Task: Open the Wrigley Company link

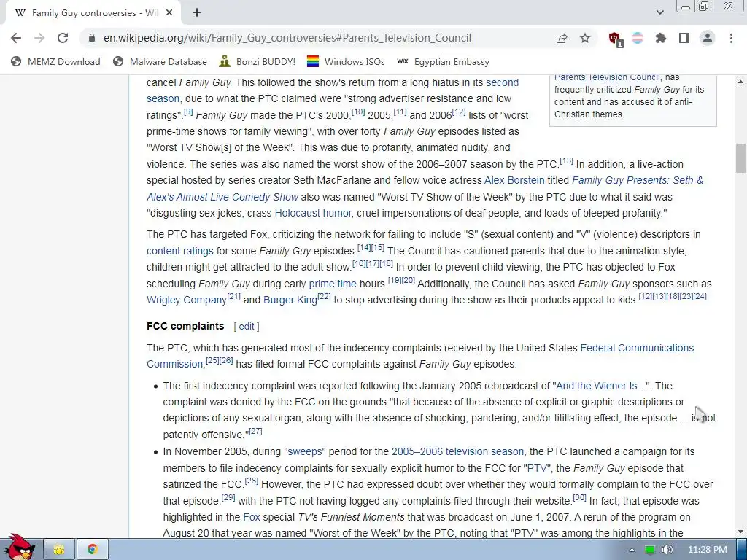Action: pyautogui.click(x=186, y=300)
